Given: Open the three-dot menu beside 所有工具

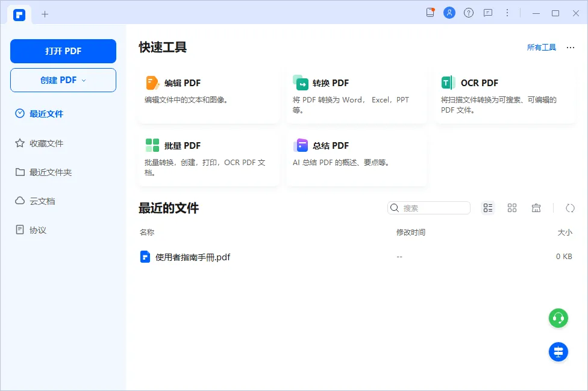Looking at the screenshot, I should [x=571, y=48].
